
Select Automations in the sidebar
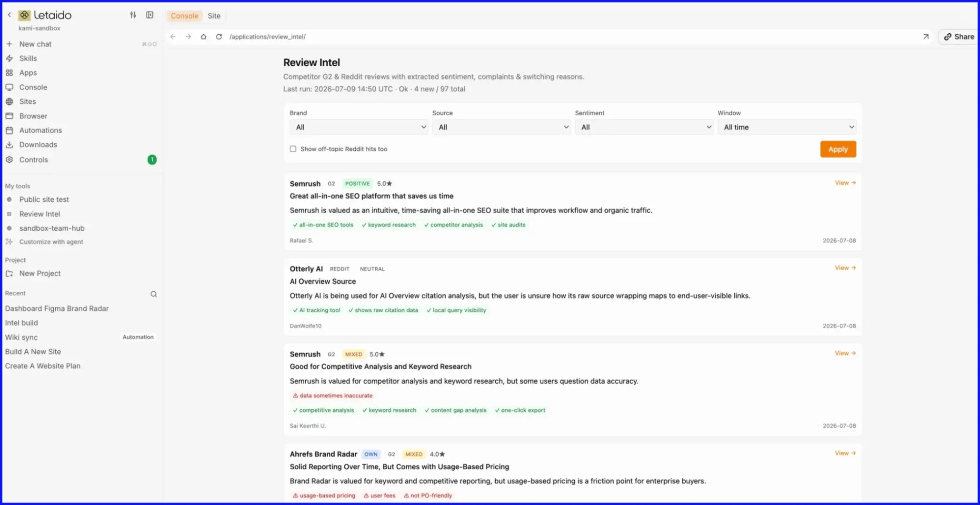click(x=40, y=130)
